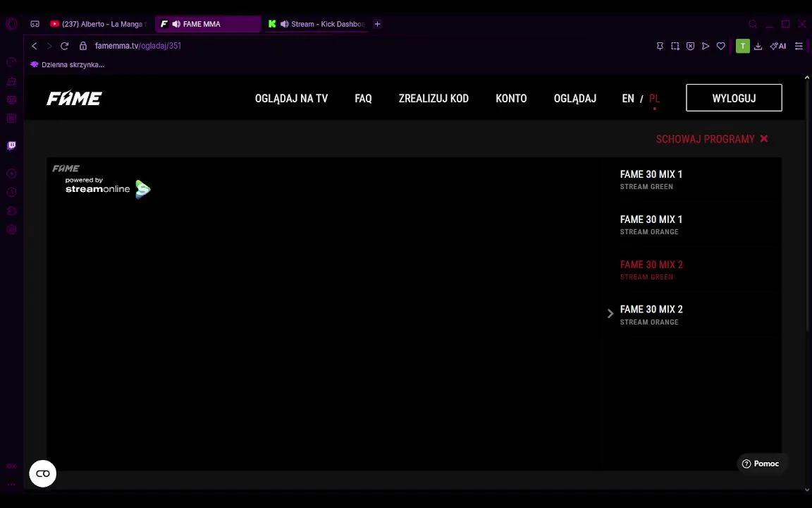The height and width of the screenshot is (508, 812).
Task: Open the Easy Setup sliders icon
Action: coord(799,46)
